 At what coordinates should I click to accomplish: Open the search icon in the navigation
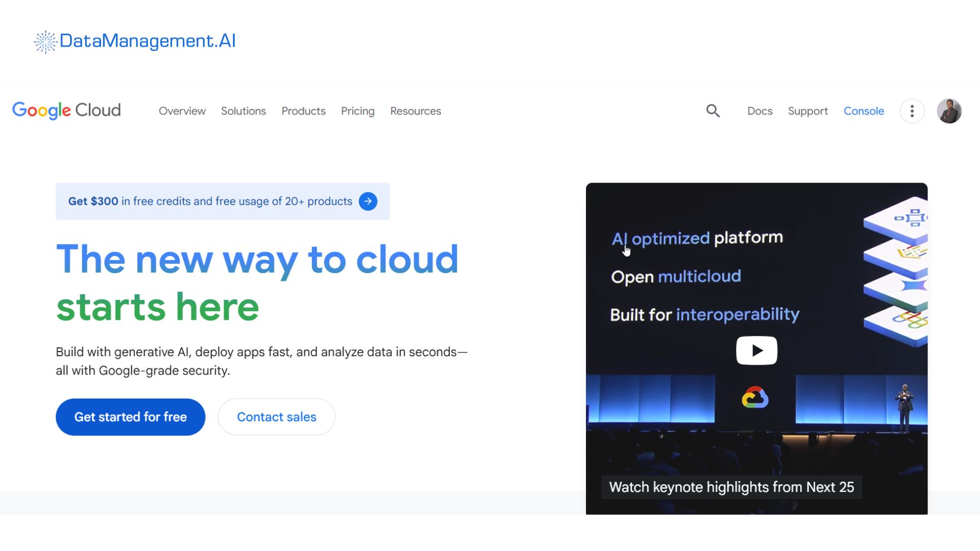point(713,111)
